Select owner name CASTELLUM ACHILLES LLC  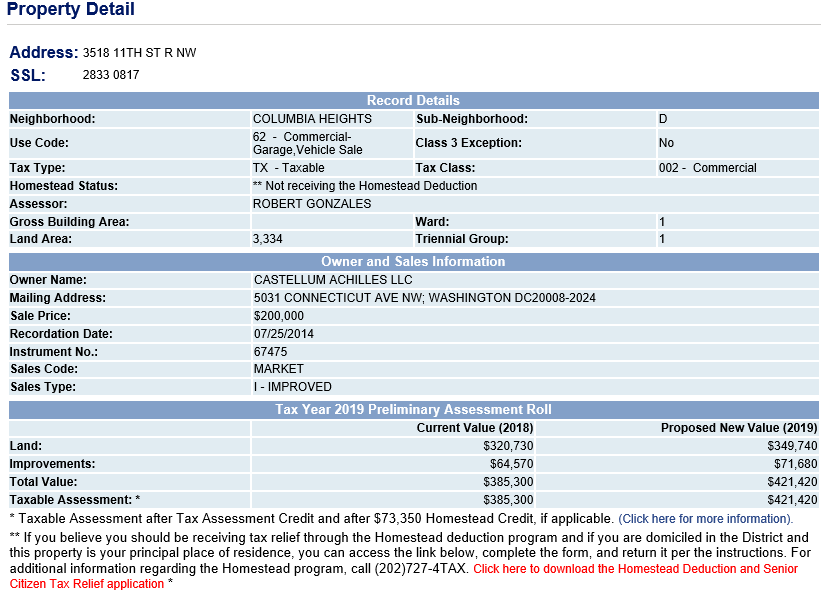click(x=333, y=280)
